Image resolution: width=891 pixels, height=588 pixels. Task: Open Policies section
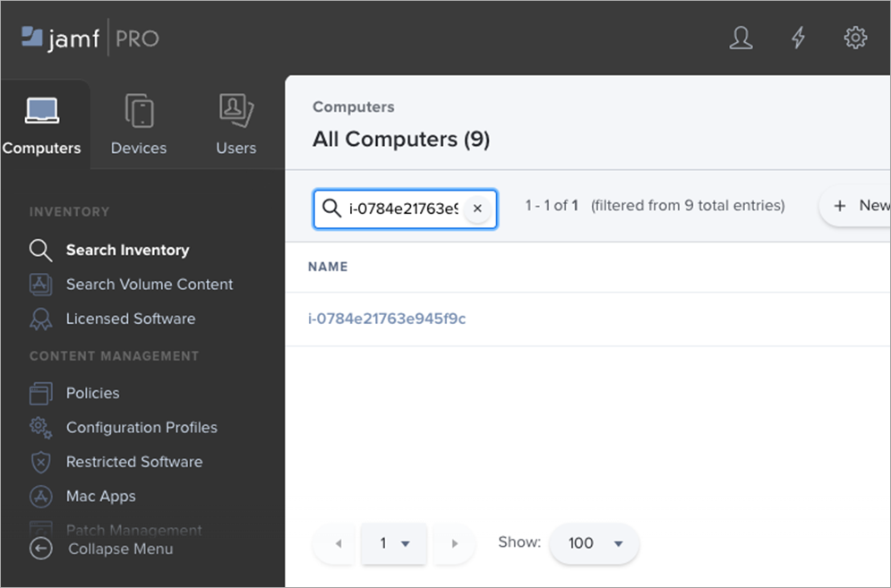[92, 393]
